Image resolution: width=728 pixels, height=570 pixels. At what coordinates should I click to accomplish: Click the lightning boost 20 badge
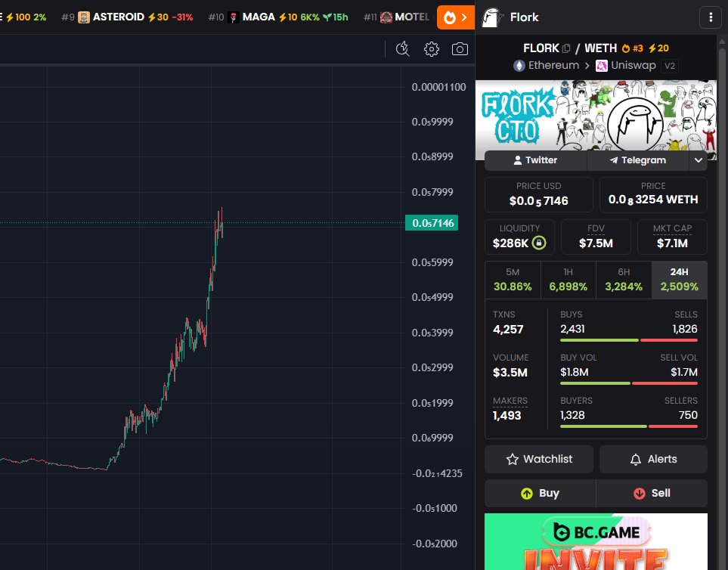pyautogui.click(x=658, y=48)
